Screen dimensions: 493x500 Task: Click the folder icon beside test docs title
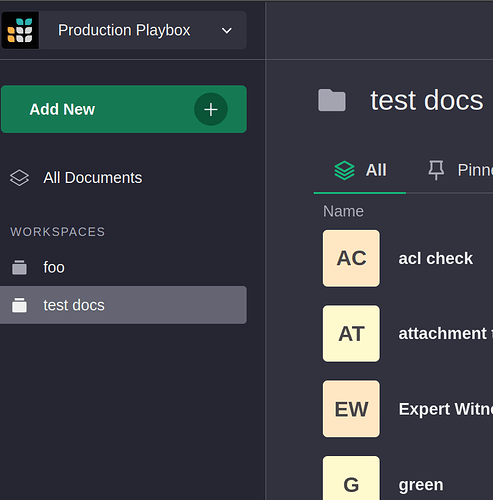coord(332,100)
